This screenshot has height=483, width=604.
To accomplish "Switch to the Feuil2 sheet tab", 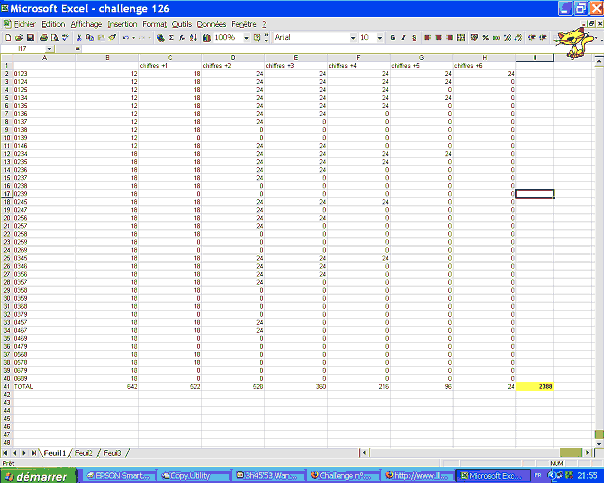I will [x=84, y=453].
